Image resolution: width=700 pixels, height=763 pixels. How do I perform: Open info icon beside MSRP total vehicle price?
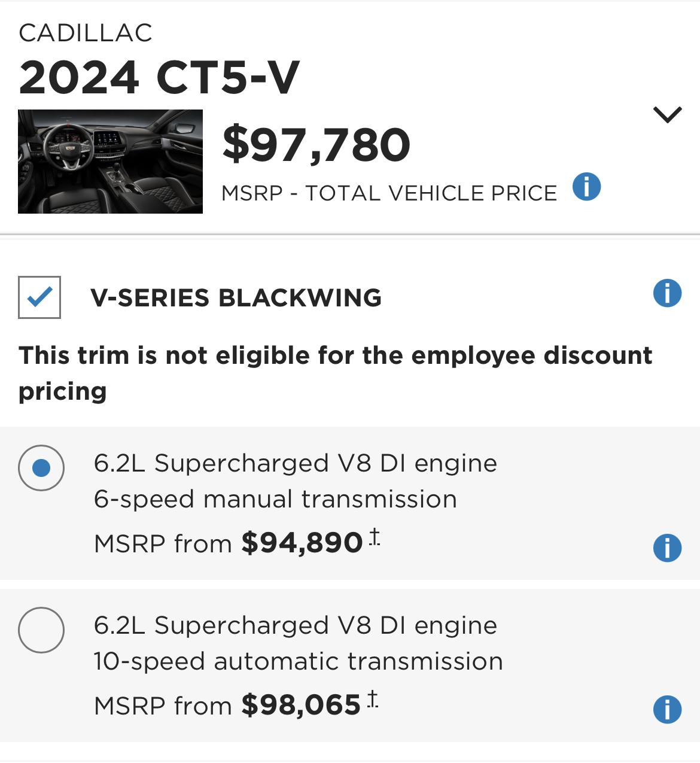tap(586, 187)
